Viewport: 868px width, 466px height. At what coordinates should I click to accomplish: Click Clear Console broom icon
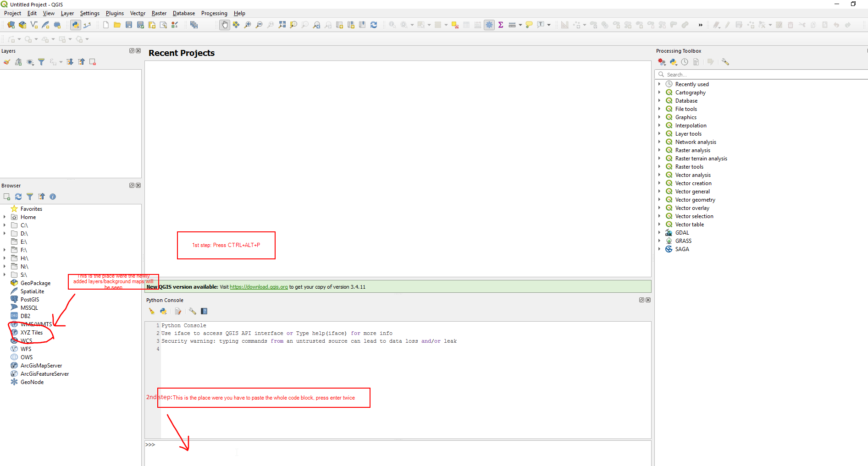pos(152,311)
